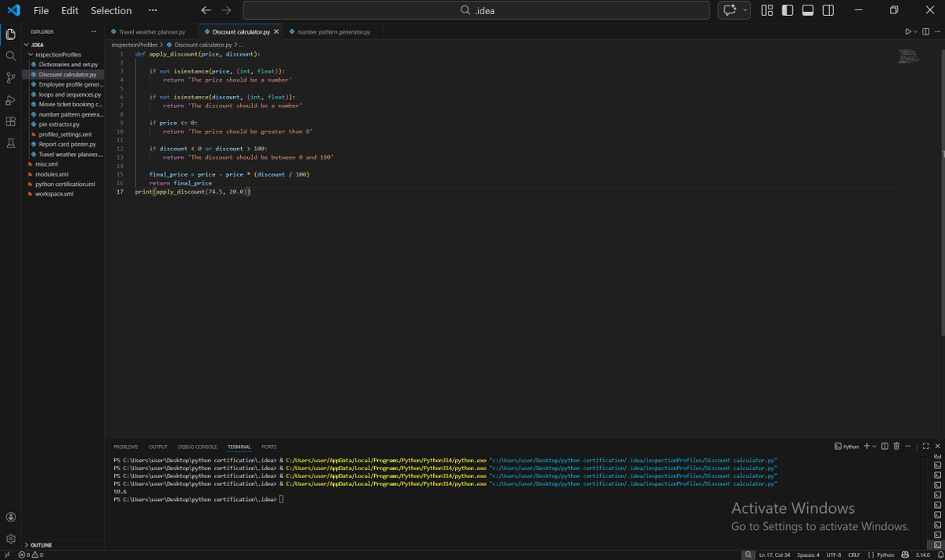Open the Search view in activity bar

click(x=11, y=56)
